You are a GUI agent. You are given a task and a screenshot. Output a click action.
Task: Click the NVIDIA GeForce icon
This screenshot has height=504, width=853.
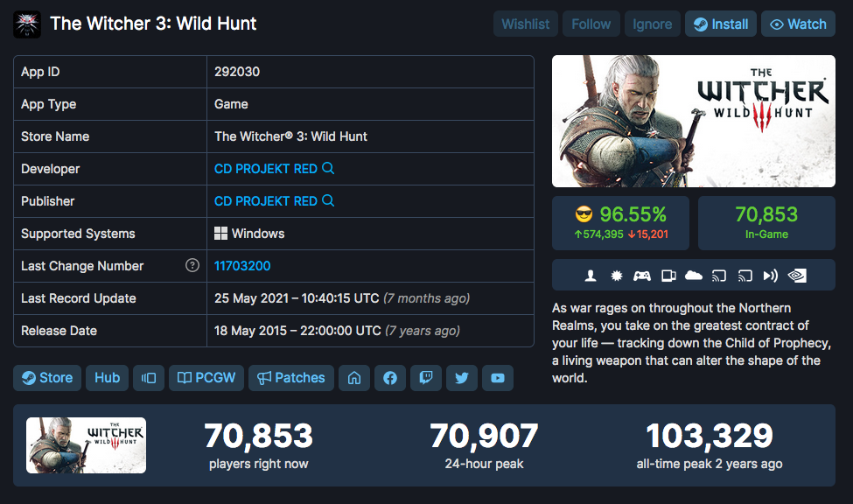pos(797,276)
